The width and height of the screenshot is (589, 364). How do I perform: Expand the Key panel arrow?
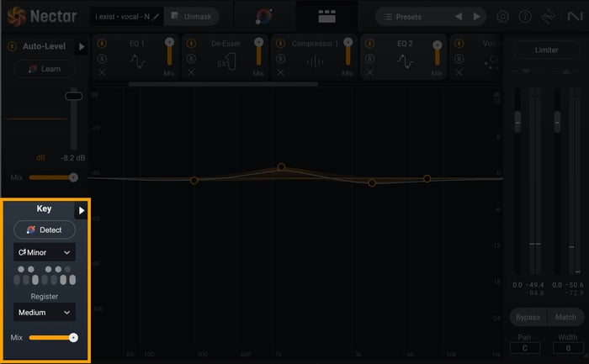click(x=81, y=210)
